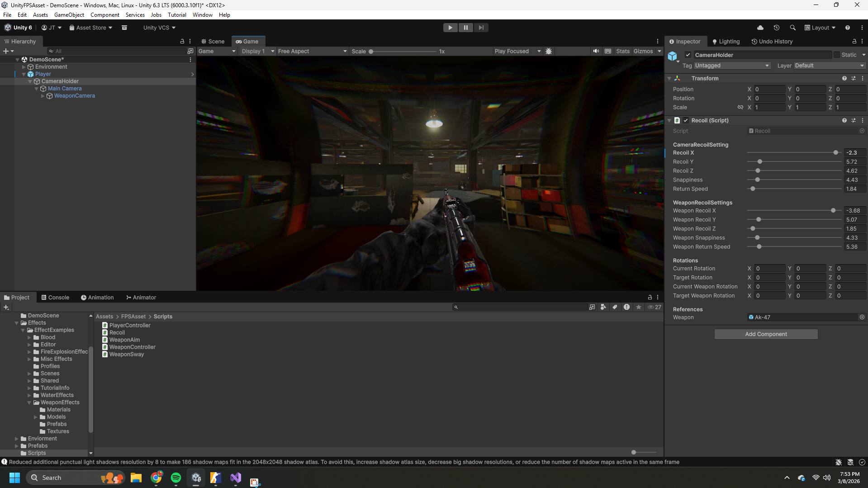868x488 pixels.
Task: Click the Project panel add asset plus button
Action: (x=6, y=307)
